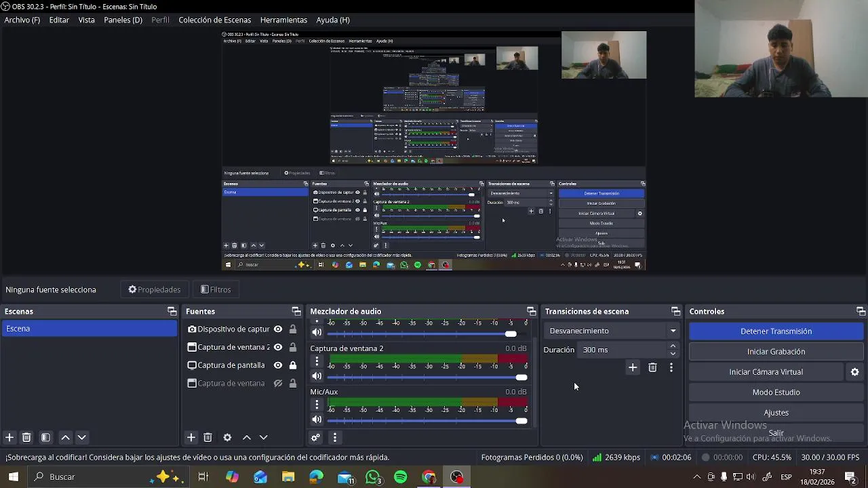Hide the Dispositivo de captur source

click(x=278, y=329)
